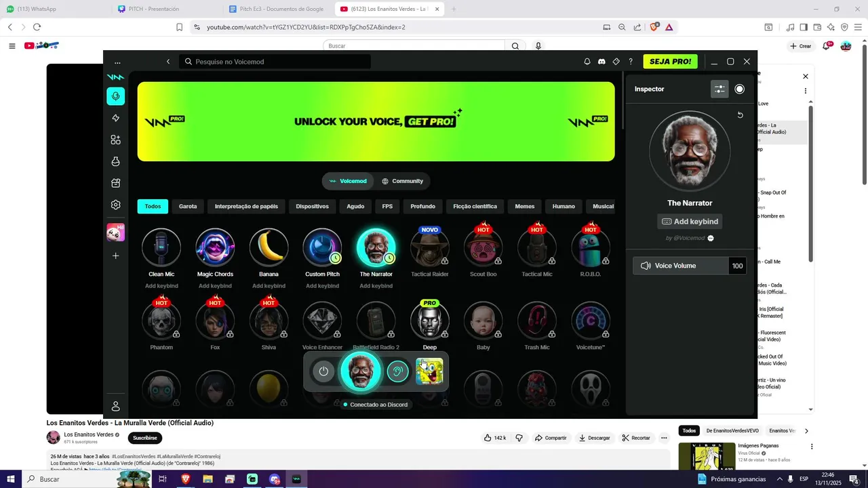Click Compartir under the YouTube video
This screenshot has height=488, width=868.
coord(550,438)
